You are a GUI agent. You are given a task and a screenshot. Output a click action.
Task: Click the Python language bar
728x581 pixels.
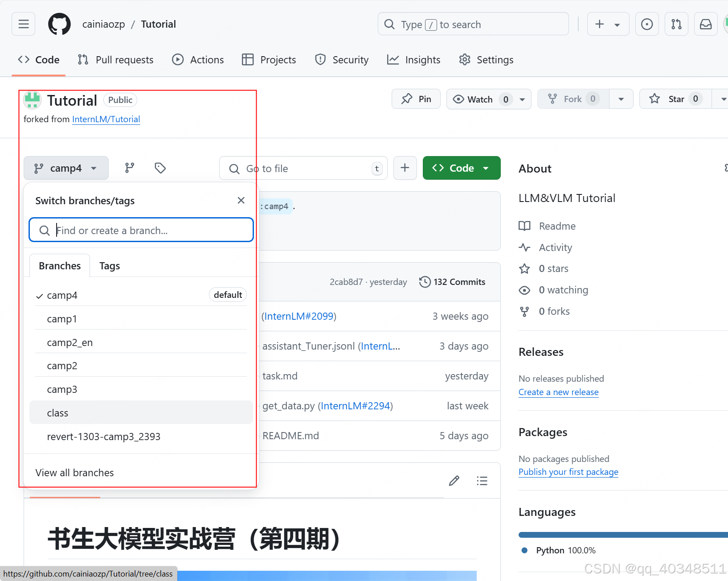623,534
